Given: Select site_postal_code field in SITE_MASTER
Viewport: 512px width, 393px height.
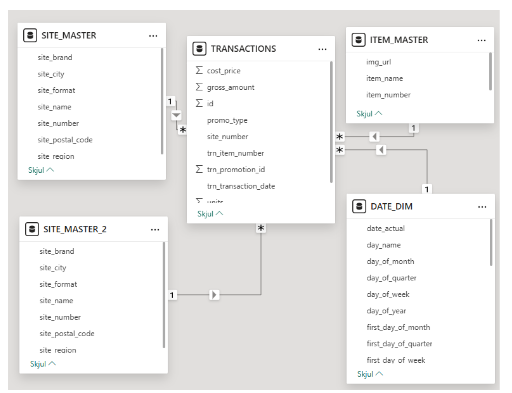Looking at the screenshot, I should pos(65,140).
